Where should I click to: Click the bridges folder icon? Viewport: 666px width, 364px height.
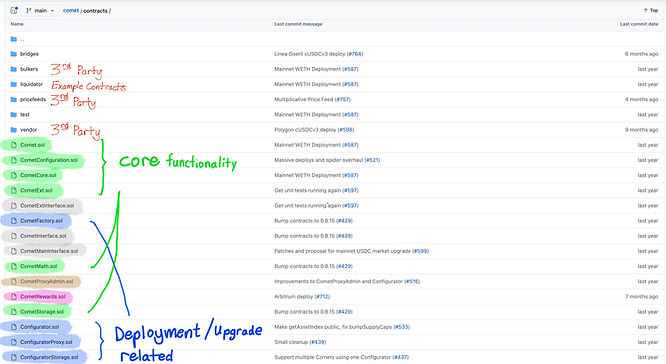pos(14,54)
